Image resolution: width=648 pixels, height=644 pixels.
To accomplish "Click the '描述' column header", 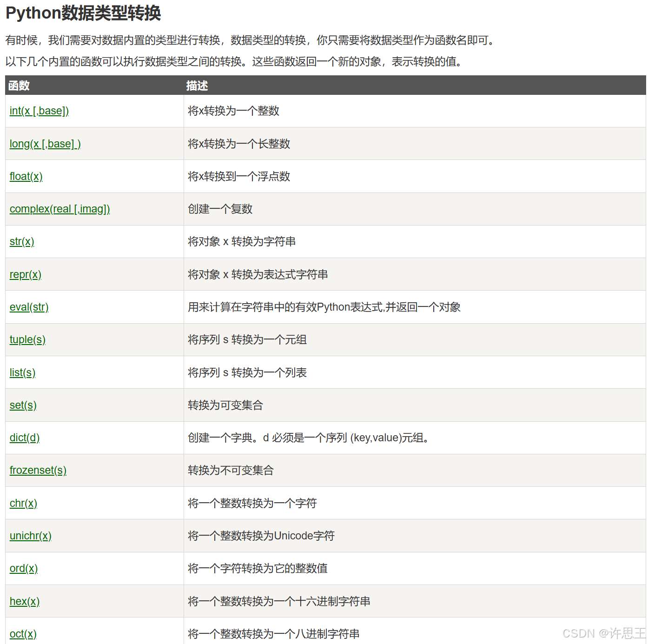I will pos(197,86).
